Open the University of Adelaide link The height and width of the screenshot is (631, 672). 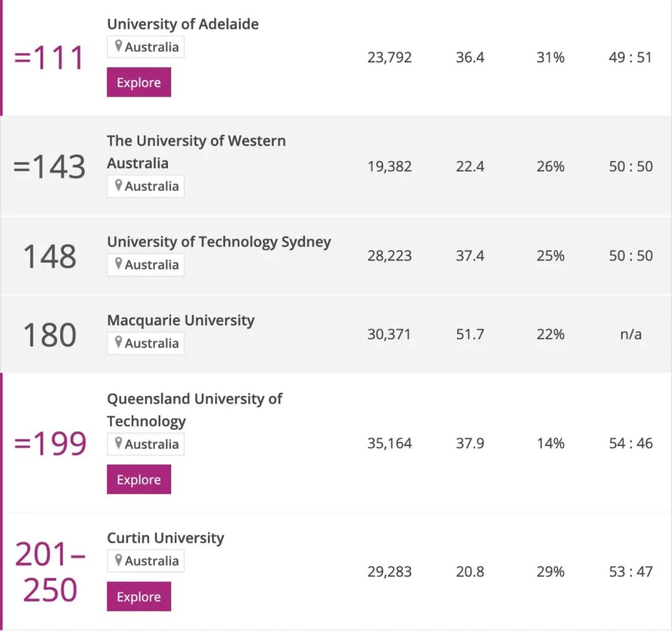point(183,24)
